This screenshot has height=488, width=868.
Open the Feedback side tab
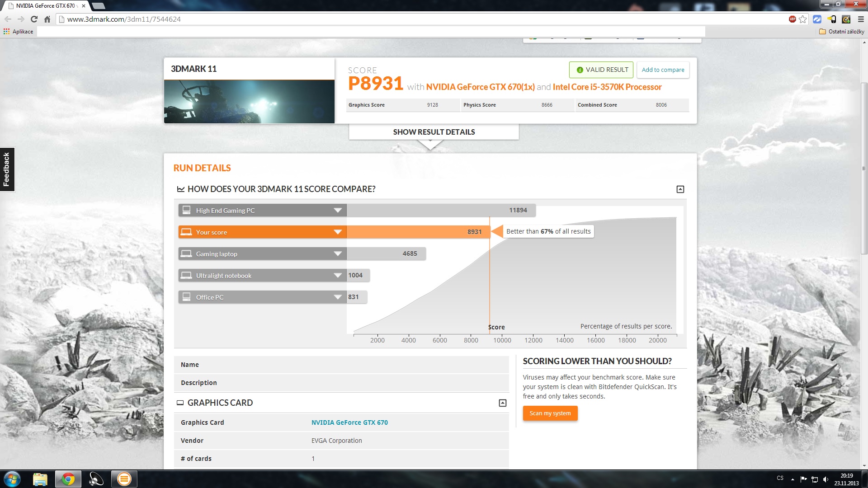tap(7, 169)
